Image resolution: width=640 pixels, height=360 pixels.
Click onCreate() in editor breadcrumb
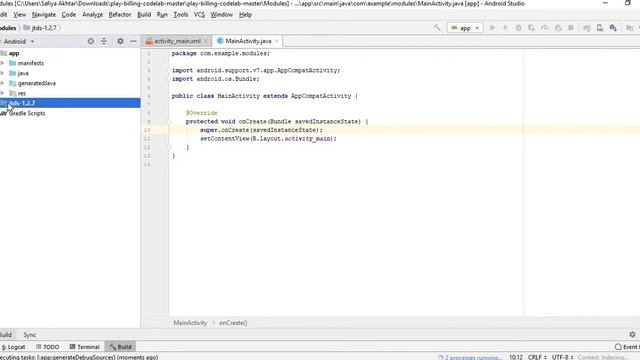pyautogui.click(x=233, y=322)
